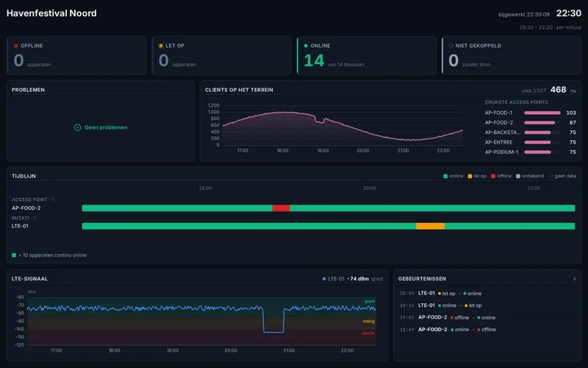Click the orange let op swatch in the Tijdlijn legend

click(x=470, y=176)
